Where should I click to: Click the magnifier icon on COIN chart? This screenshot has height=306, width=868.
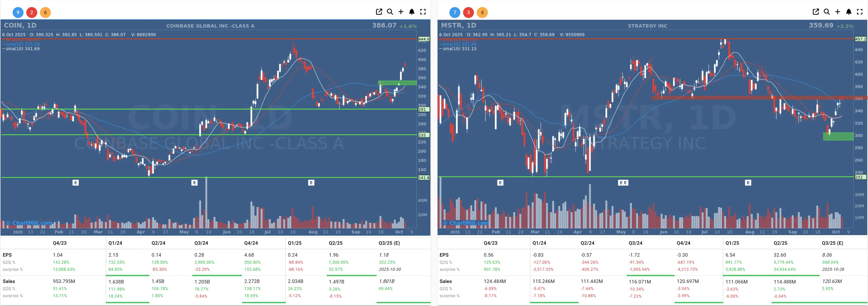pos(390,12)
